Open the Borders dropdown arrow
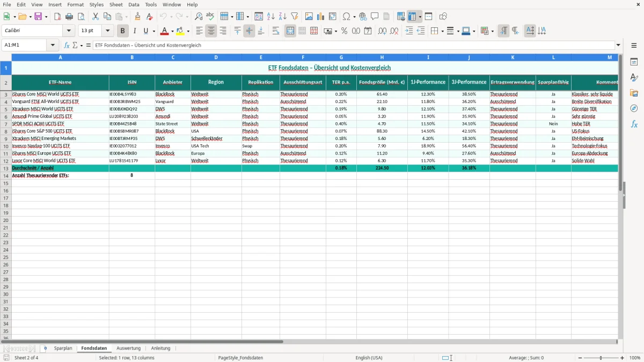Screen dimensions: 644x362 point(442,31)
